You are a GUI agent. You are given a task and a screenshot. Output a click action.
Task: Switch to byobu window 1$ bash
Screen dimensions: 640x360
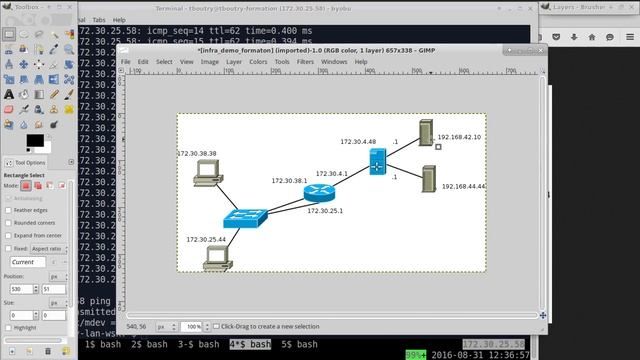tap(103, 344)
